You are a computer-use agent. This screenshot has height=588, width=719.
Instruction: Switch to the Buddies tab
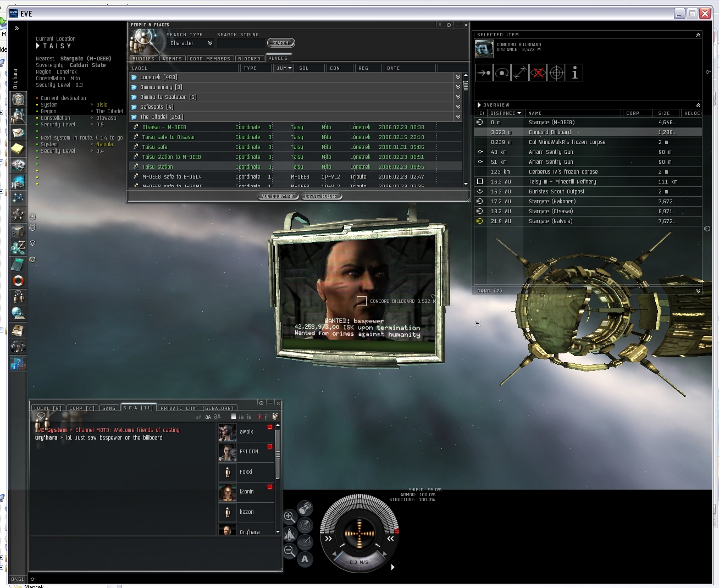(x=143, y=58)
